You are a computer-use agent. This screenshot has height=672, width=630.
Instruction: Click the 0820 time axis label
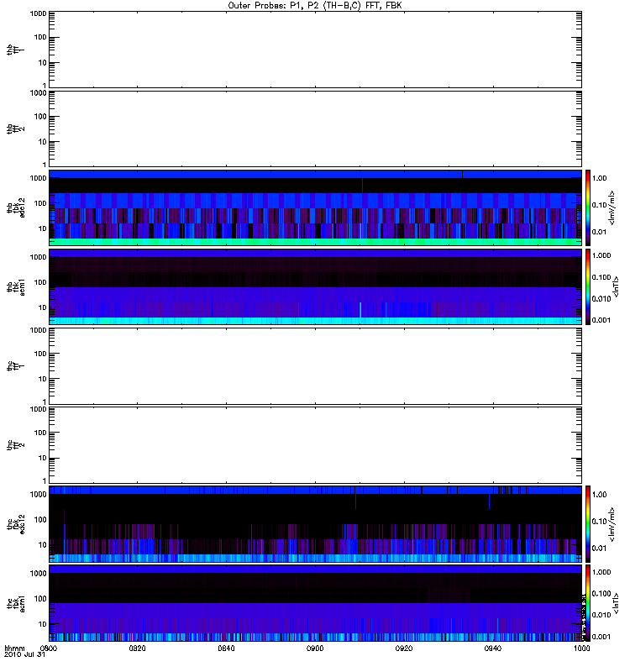point(137,648)
